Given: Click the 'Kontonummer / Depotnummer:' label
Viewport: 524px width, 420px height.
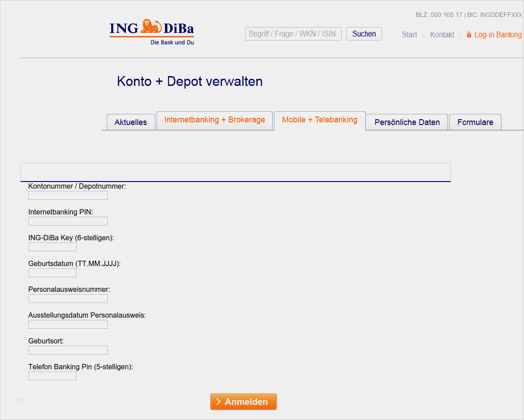Looking at the screenshot, I should (x=77, y=186).
